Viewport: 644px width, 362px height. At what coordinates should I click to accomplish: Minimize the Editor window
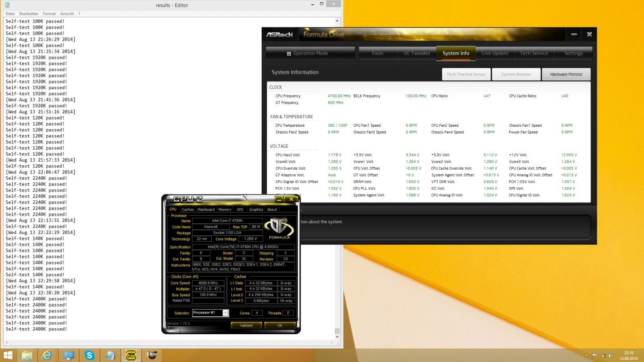pyautogui.click(x=313, y=4)
